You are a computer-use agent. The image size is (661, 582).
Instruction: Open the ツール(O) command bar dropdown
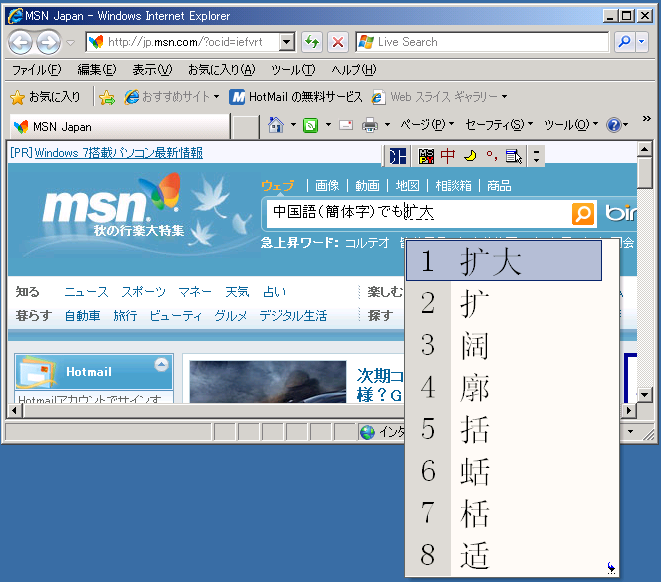tap(571, 125)
